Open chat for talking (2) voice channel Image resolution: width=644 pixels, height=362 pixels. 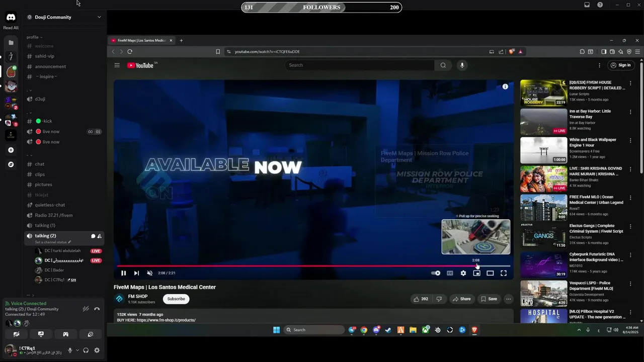(x=93, y=236)
